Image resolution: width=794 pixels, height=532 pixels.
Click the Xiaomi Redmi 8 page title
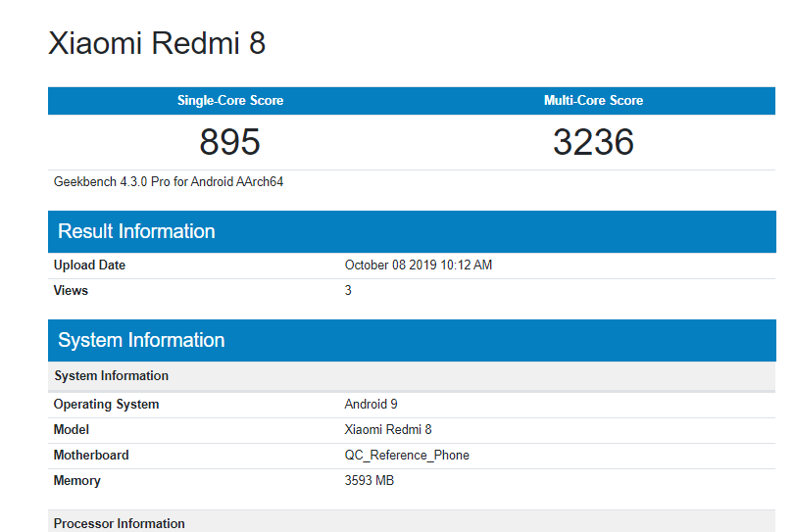157,44
